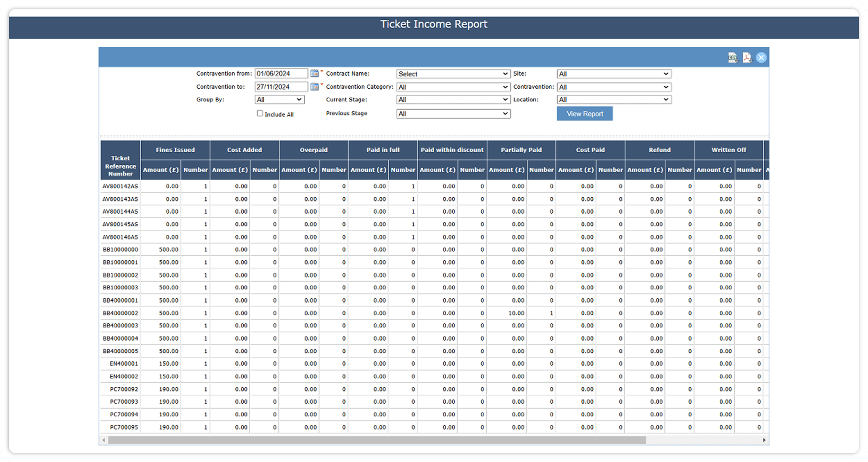The width and height of the screenshot is (868, 462).
Task: Click right arrow of horizontal scrollbar
Action: (x=764, y=440)
